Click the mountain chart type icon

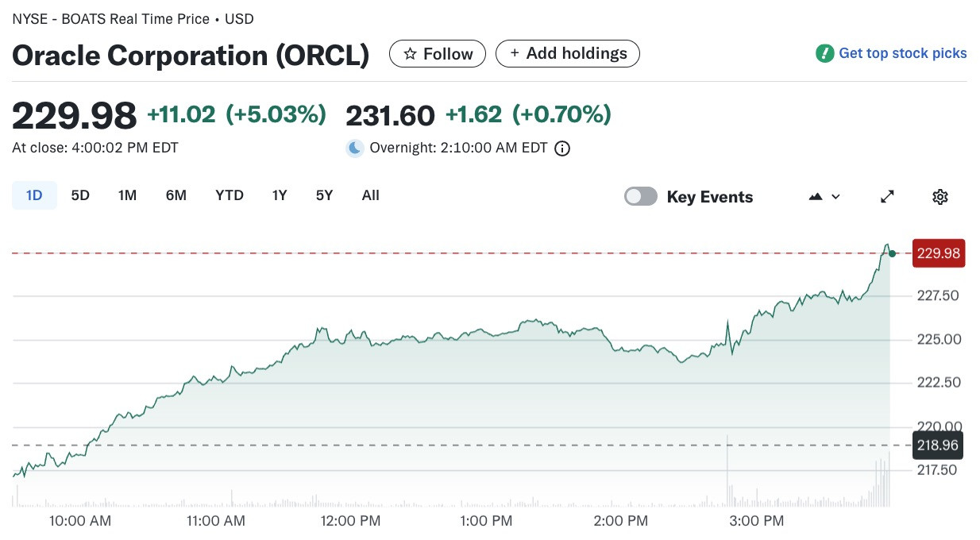816,197
